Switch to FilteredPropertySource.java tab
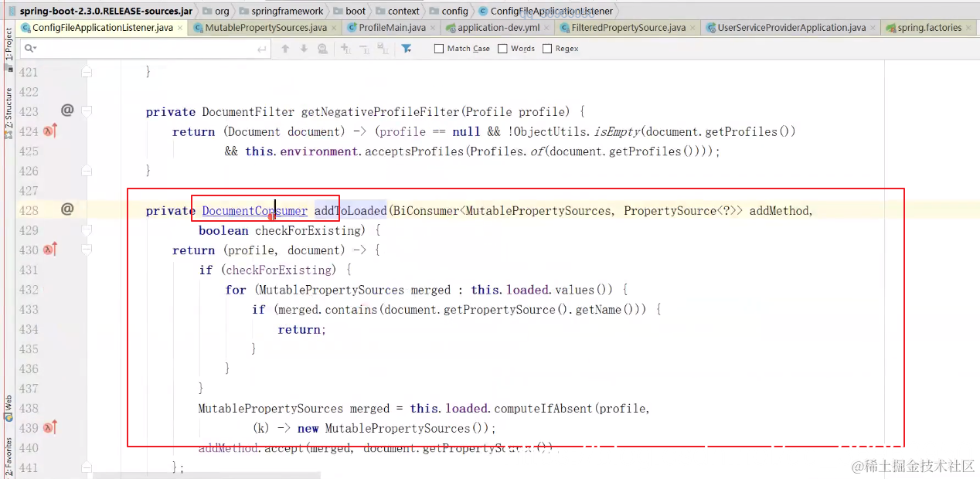The width and height of the screenshot is (980, 479). click(x=628, y=28)
